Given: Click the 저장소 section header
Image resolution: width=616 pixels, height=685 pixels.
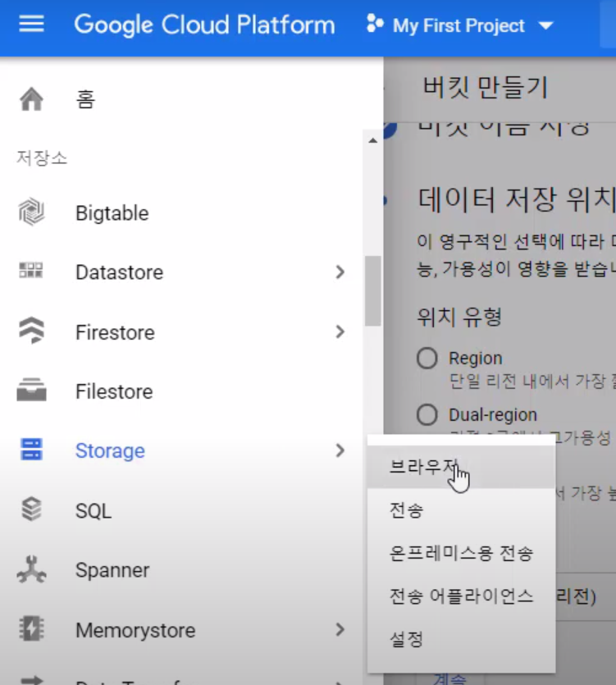Looking at the screenshot, I should pos(42,158).
